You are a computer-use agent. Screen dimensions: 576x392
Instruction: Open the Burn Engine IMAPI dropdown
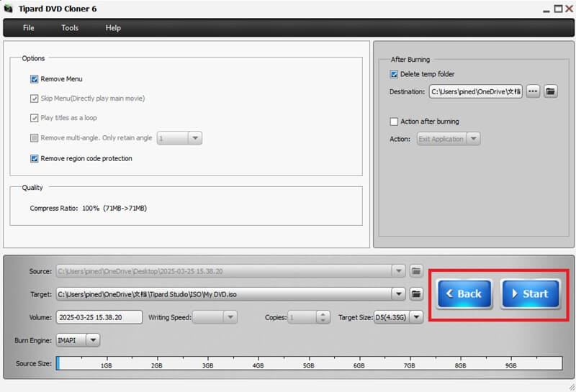coord(93,340)
